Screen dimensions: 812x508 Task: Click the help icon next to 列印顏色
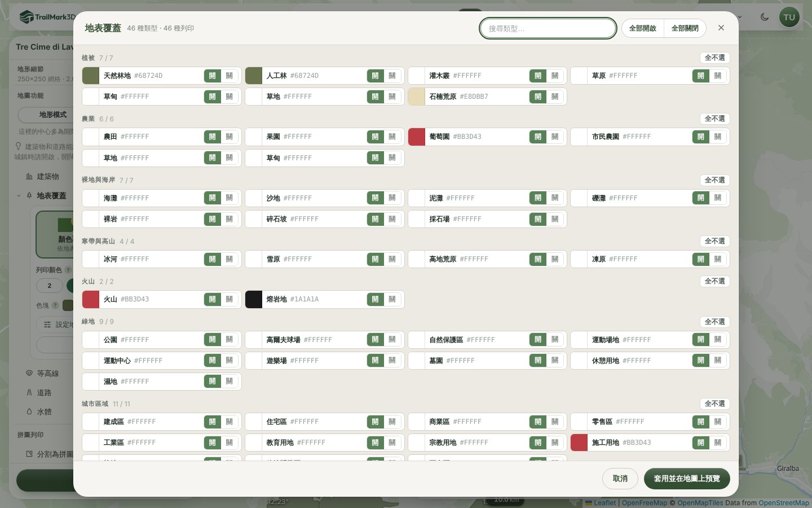[68, 270]
